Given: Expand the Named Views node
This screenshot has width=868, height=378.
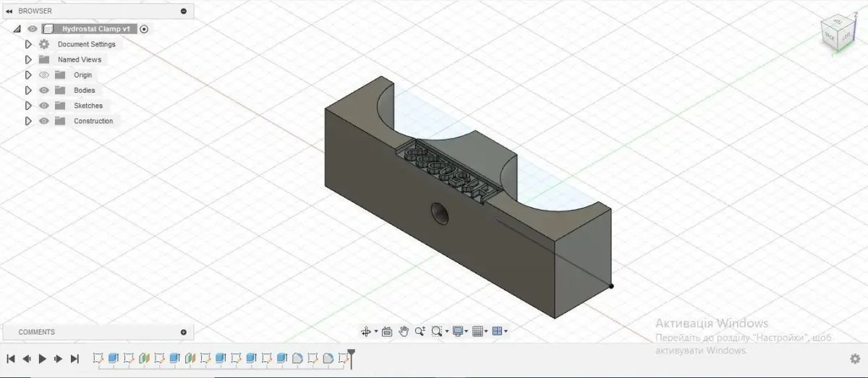Looking at the screenshot, I should pyautogui.click(x=28, y=59).
